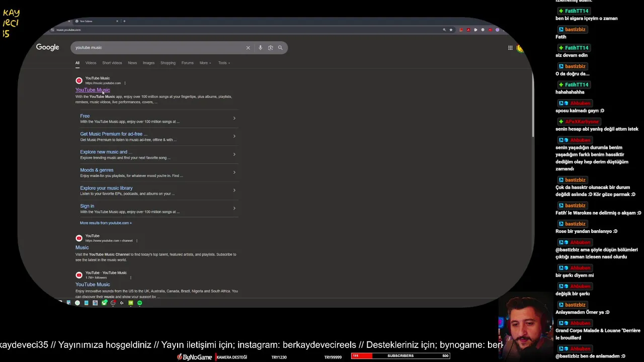Viewport: 644px width, 362px height.
Task: Click the Google account avatar
Action: (520, 48)
